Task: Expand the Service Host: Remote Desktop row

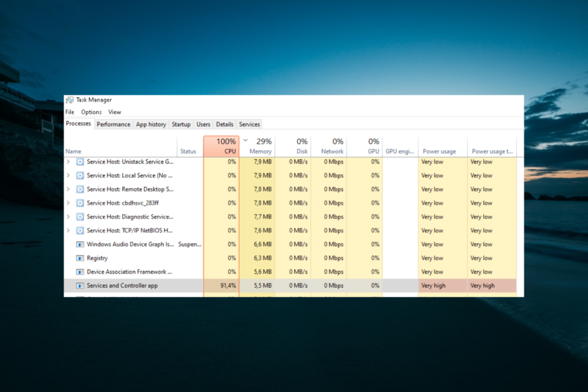Action: (x=68, y=189)
